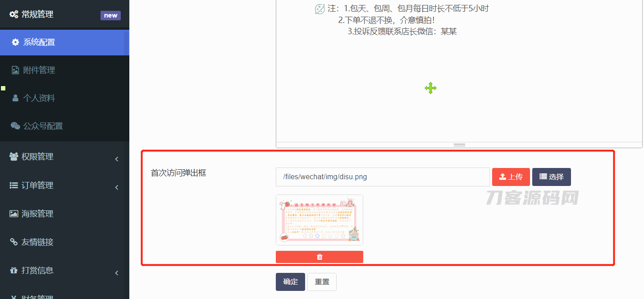Click the 打赏信息 gift icon
Screen dimensions: 644x299
[x=14, y=271]
